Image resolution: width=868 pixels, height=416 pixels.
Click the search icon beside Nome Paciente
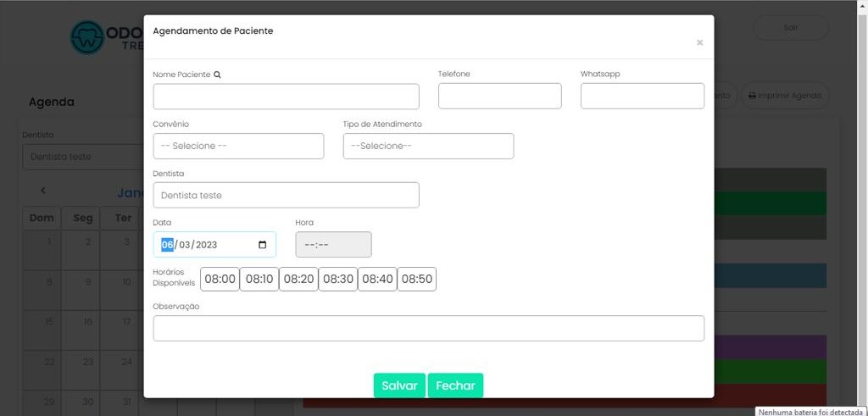pyautogui.click(x=217, y=75)
